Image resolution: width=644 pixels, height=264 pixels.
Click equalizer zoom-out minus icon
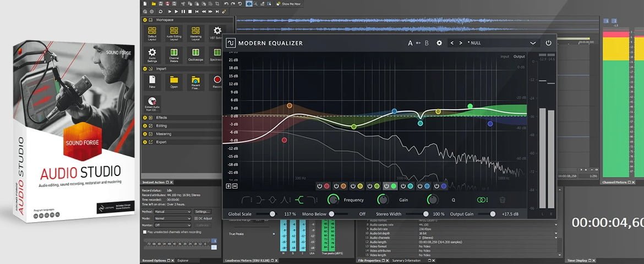pyautogui.click(x=235, y=186)
